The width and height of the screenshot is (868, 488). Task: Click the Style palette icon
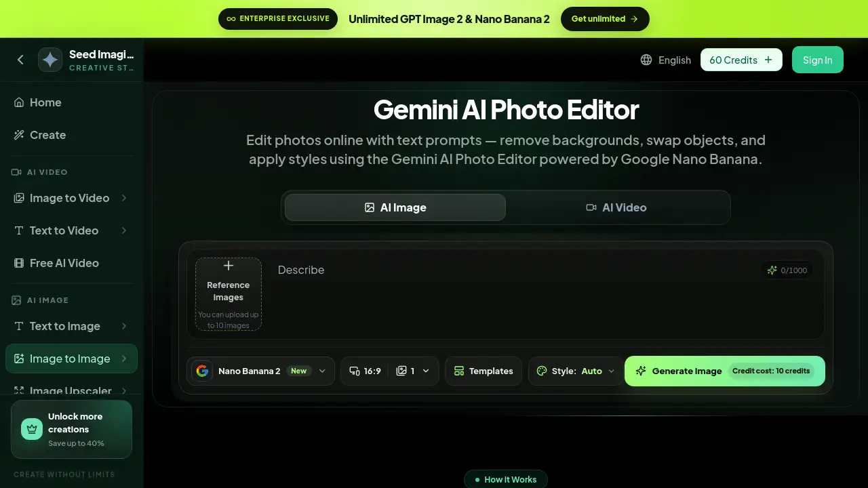click(542, 371)
